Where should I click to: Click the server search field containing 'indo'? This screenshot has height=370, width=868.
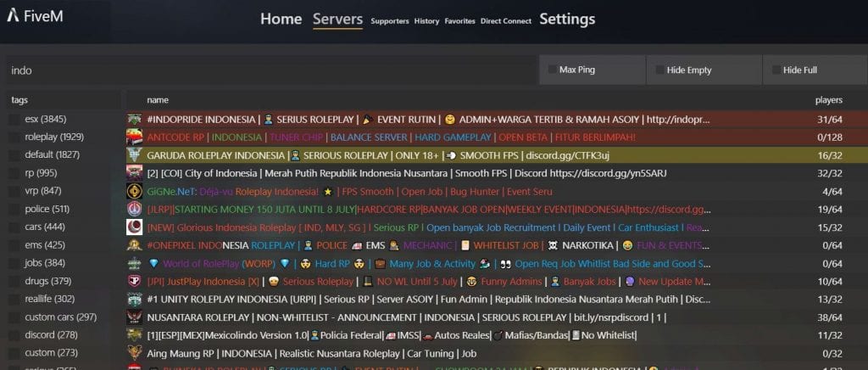[271, 70]
